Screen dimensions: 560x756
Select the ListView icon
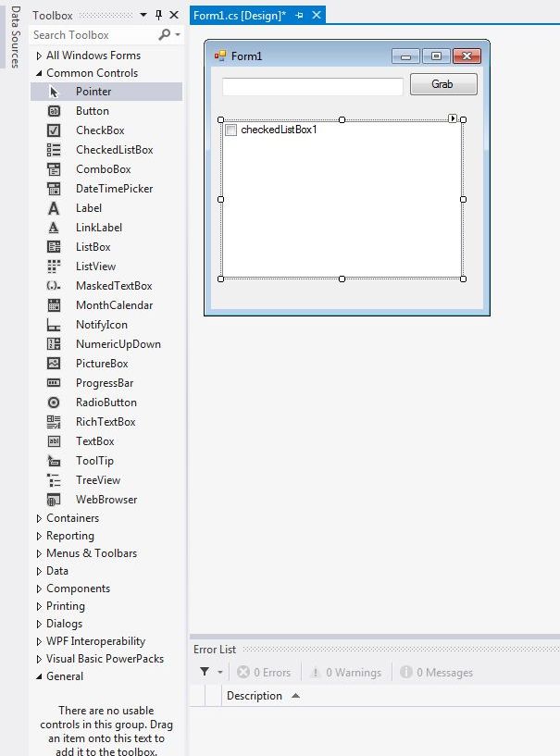(54, 266)
